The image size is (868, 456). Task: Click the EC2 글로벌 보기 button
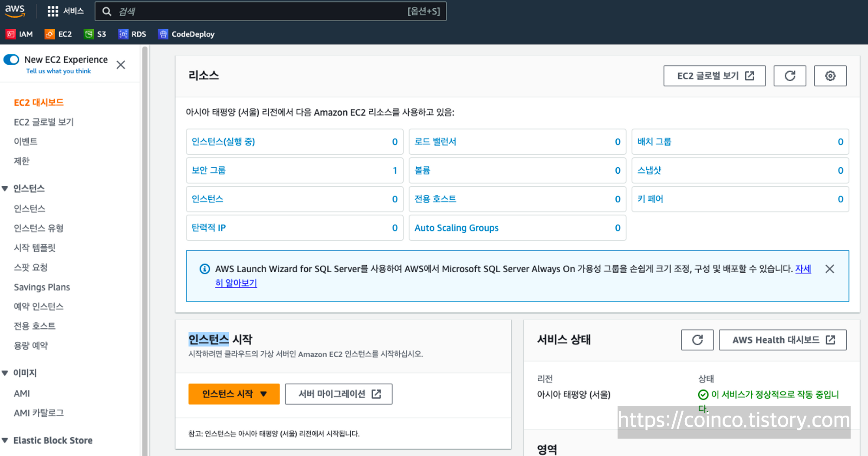(x=714, y=76)
